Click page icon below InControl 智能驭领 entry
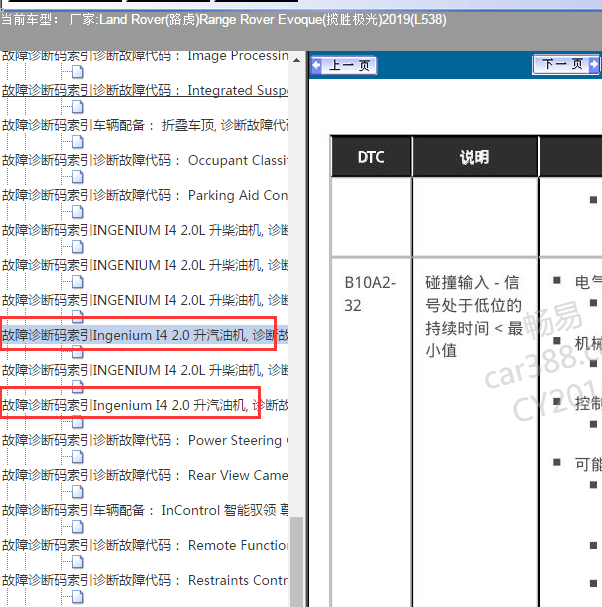 click(78, 526)
